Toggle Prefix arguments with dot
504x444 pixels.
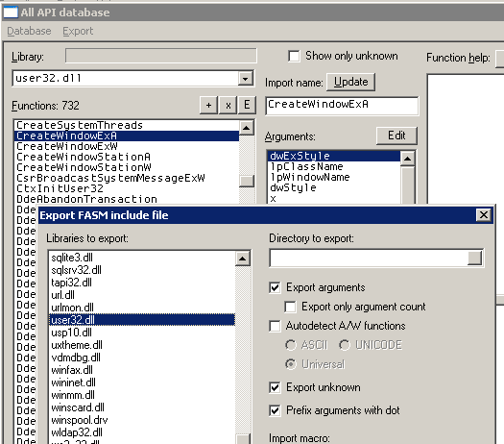coord(275,410)
